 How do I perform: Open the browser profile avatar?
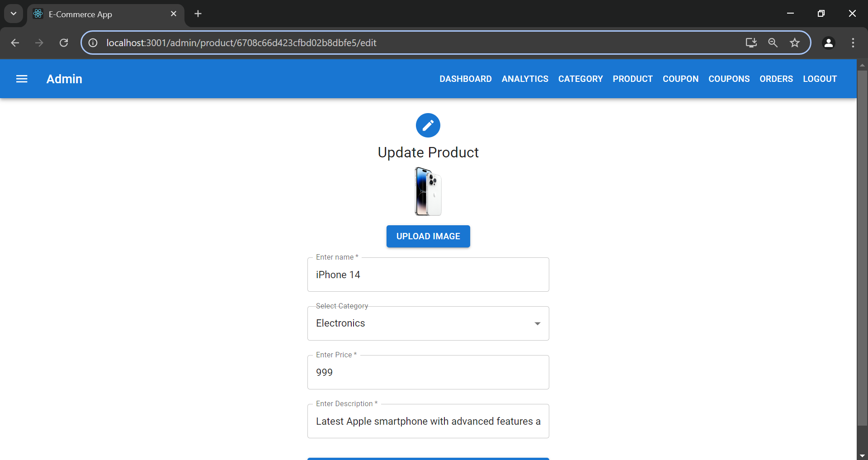point(829,43)
